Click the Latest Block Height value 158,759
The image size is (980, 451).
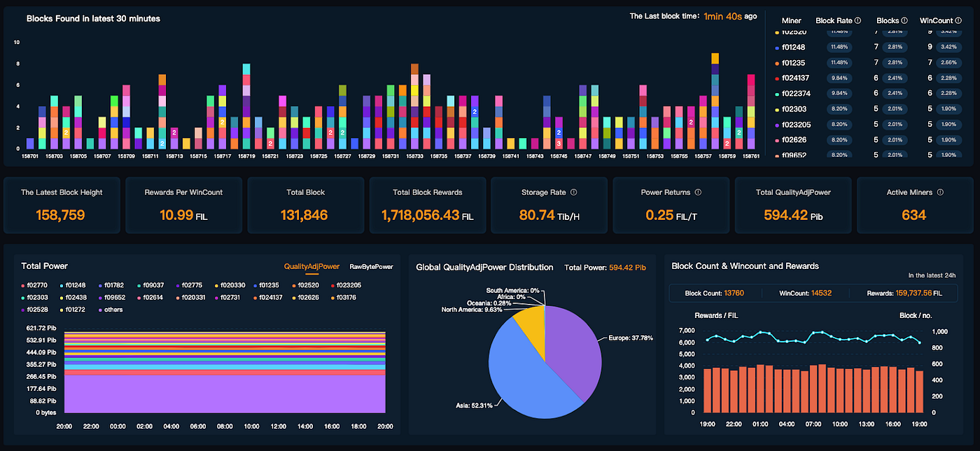[62, 215]
